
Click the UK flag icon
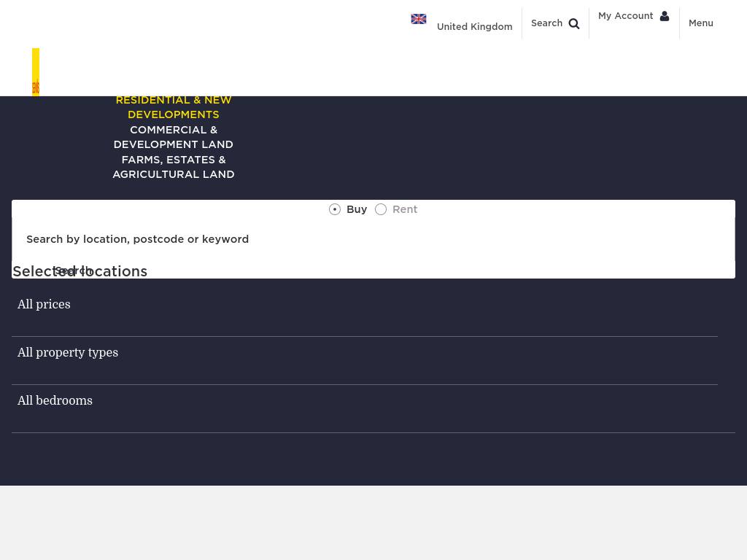[x=418, y=19]
